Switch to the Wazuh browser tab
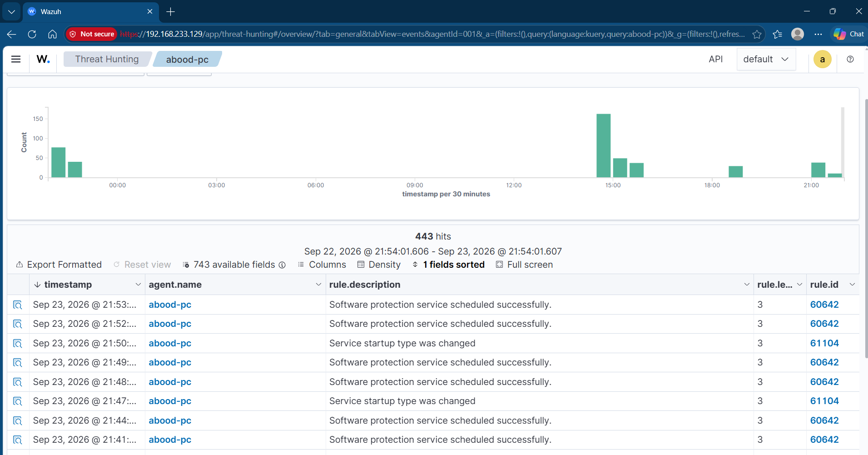Viewport: 868px width, 455px height. [x=90, y=11]
